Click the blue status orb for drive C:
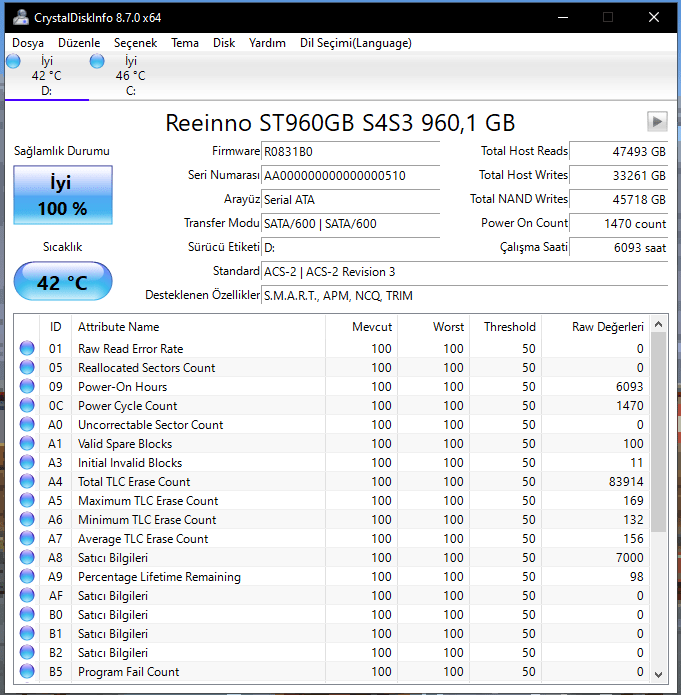The image size is (681, 695). pos(97,61)
